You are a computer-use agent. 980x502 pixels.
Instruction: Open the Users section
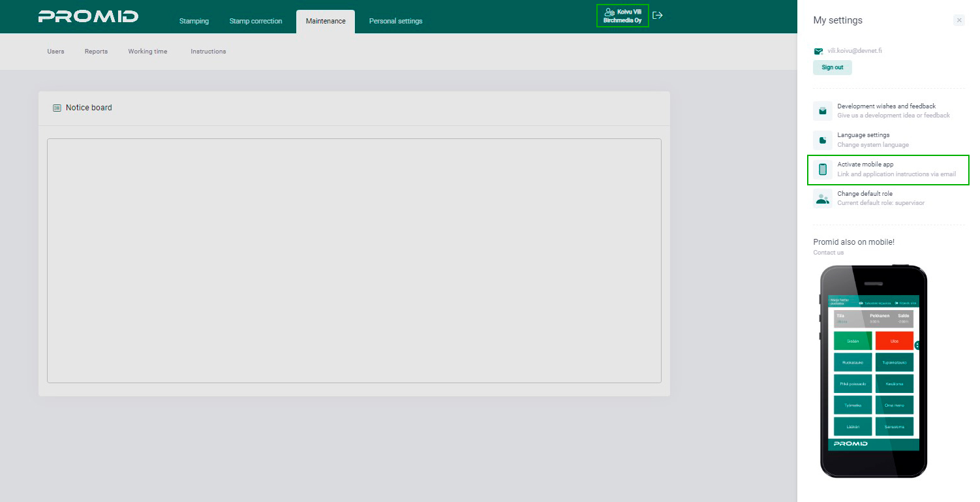pos(55,51)
